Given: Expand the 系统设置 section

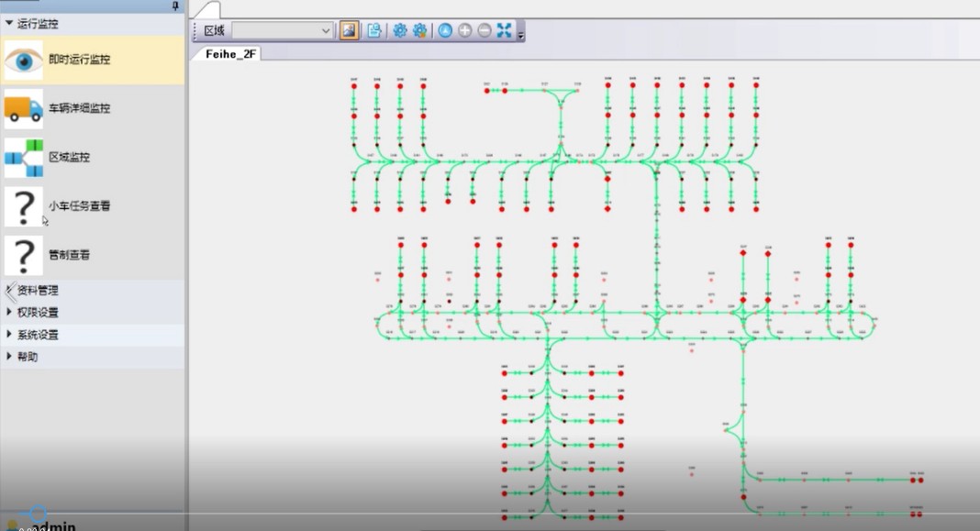Looking at the screenshot, I should pyautogui.click(x=37, y=335).
